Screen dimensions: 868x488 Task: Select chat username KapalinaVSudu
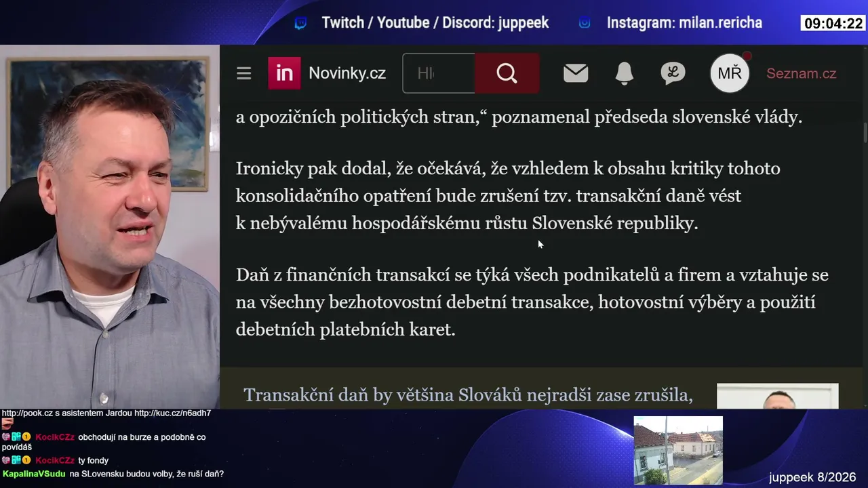34,474
